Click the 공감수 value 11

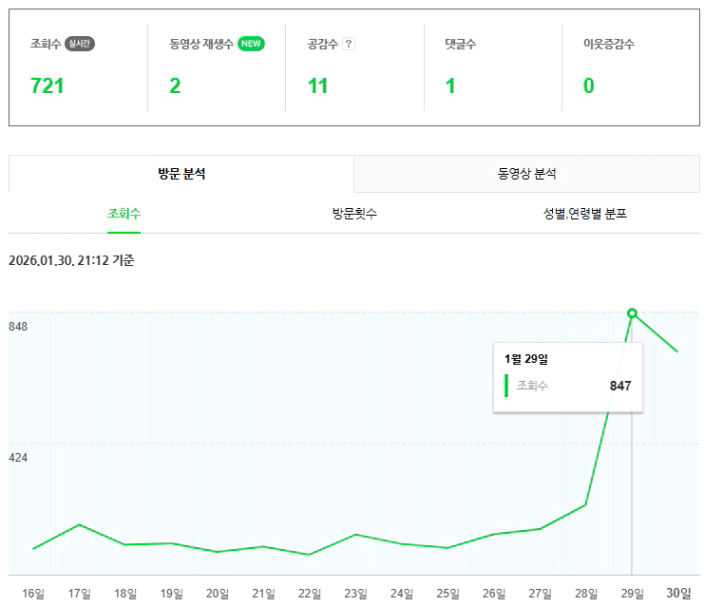pos(318,86)
